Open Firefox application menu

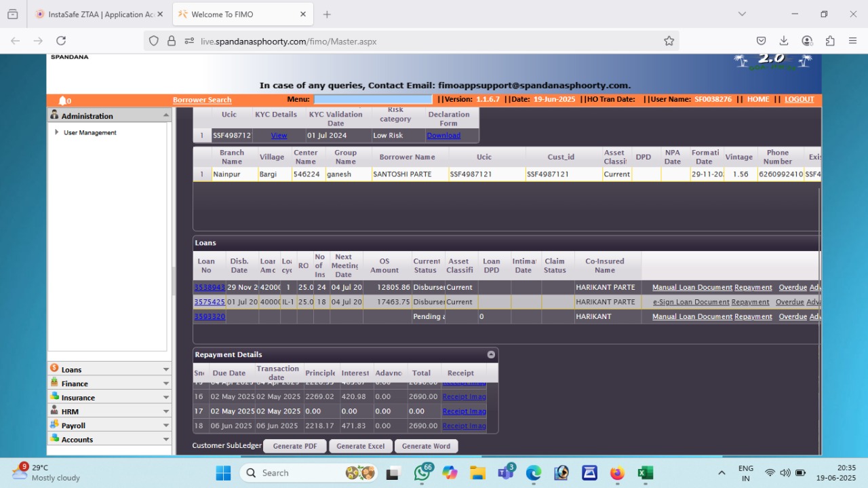click(x=852, y=41)
